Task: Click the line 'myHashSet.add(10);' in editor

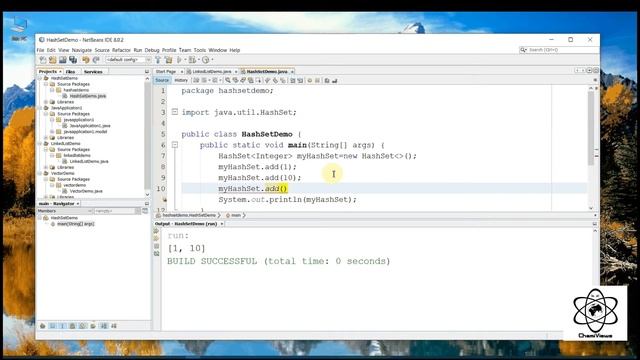Action: pyautogui.click(x=260, y=178)
